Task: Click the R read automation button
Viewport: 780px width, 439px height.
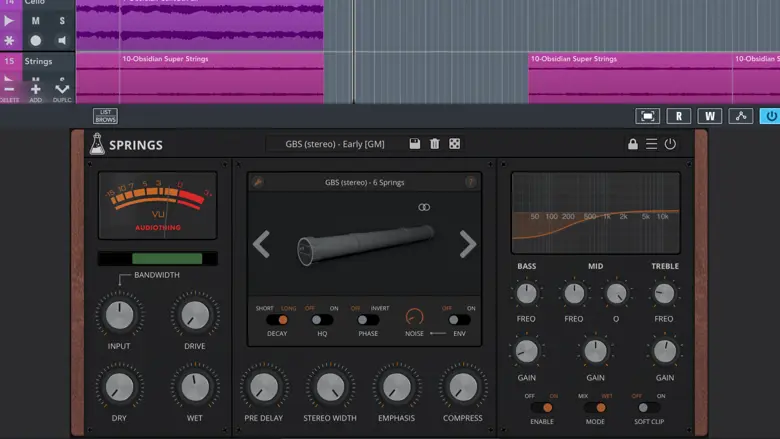Action: point(678,116)
